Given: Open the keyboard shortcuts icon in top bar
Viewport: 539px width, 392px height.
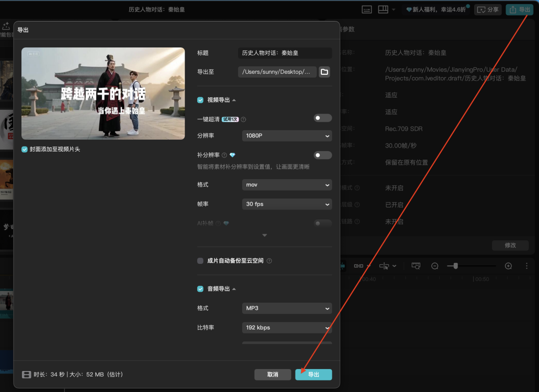Looking at the screenshot, I should click(x=367, y=9).
